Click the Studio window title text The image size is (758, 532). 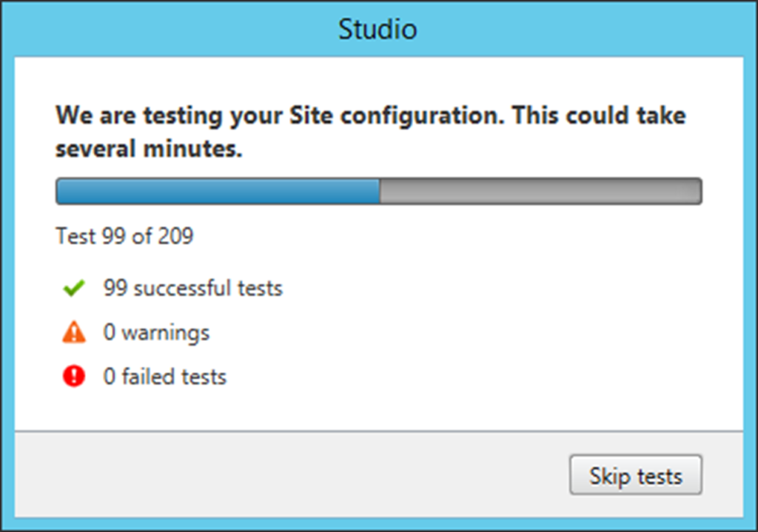pyautogui.click(x=378, y=29)
